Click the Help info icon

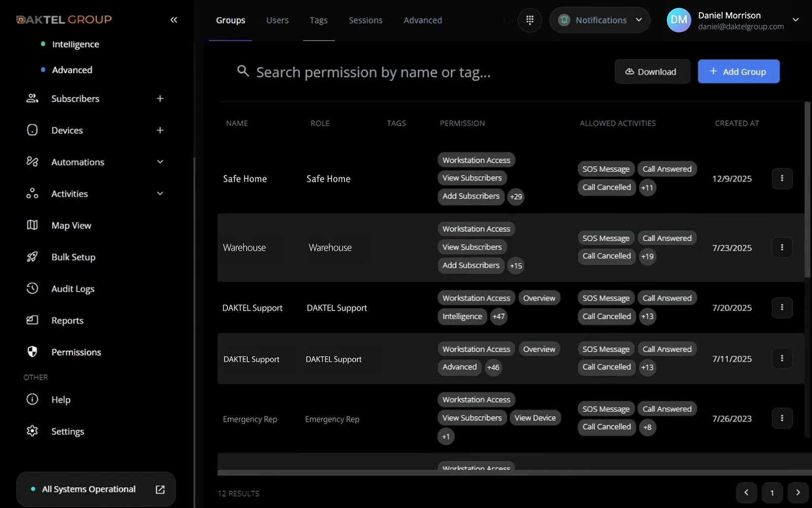[32, 399]
